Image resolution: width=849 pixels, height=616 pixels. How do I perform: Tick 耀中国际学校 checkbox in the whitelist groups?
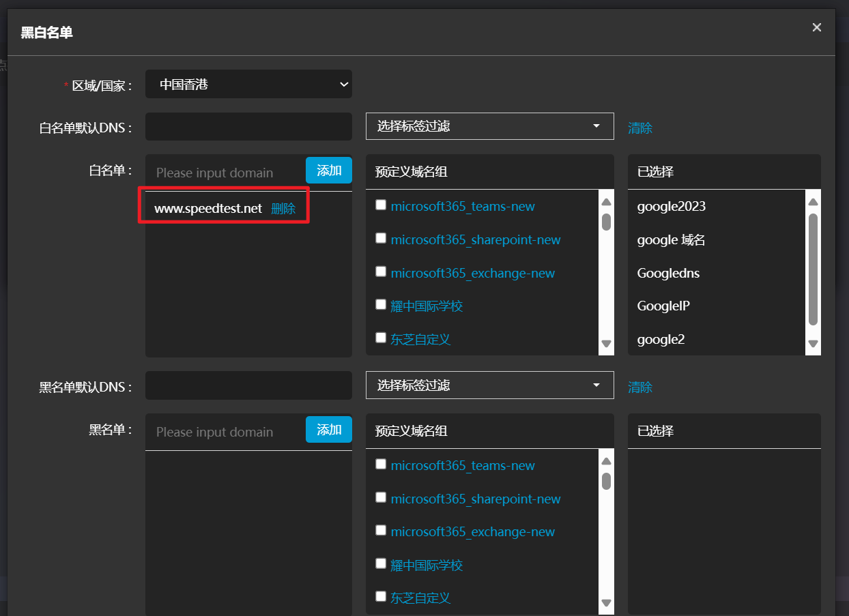(x=381, y=304)
